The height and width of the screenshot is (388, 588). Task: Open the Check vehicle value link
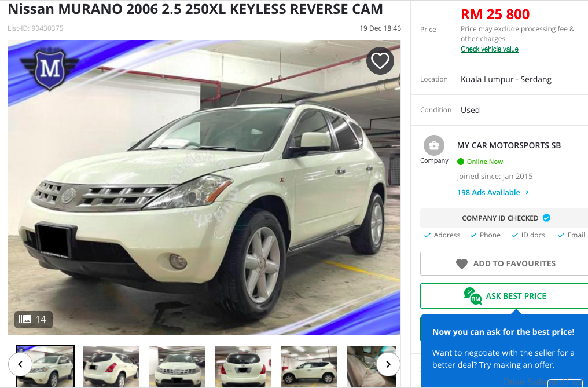(x=490, y=49)
